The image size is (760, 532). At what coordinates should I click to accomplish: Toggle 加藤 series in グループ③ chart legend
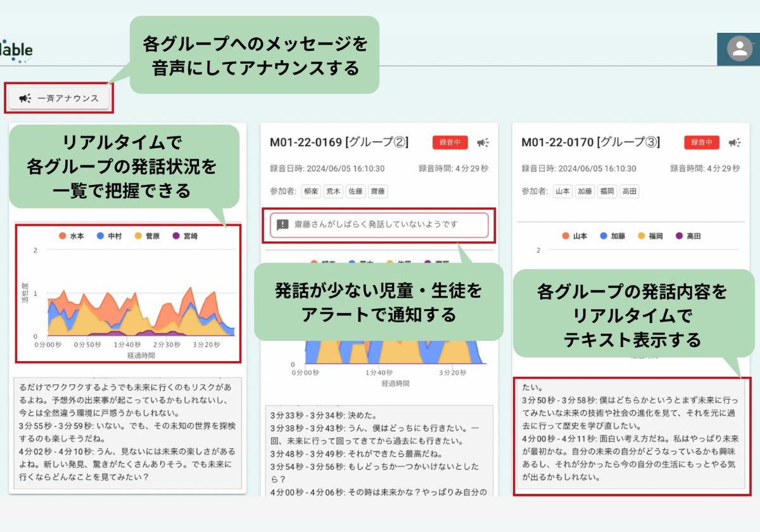[x=612, y=236]
